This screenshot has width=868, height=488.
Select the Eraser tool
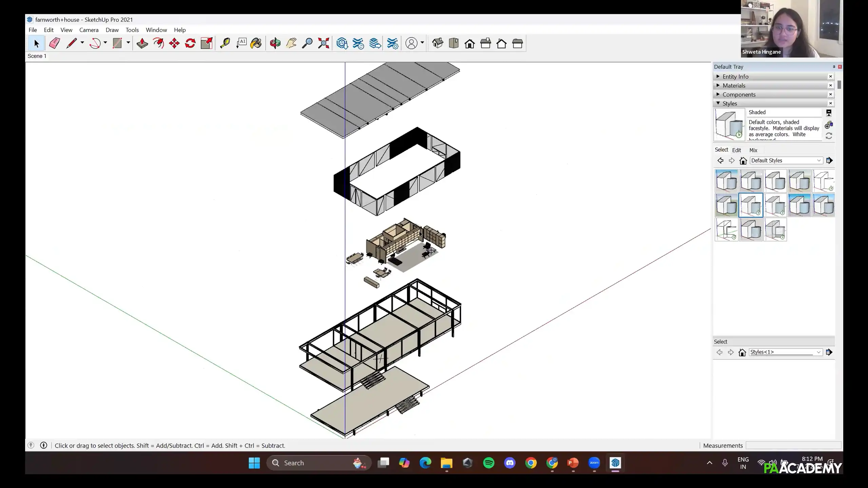[54, 43]
